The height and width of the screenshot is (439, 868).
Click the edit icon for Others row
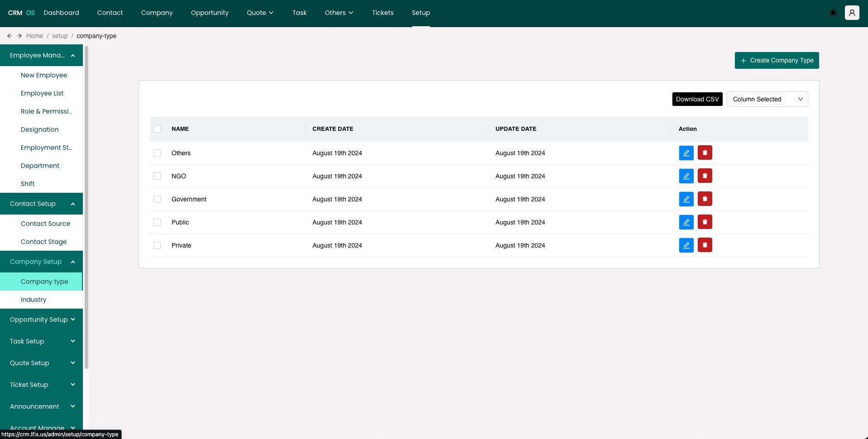686,153
